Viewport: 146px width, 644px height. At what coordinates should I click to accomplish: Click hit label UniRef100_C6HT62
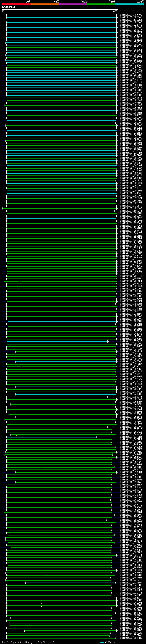(x=131, y=572)
